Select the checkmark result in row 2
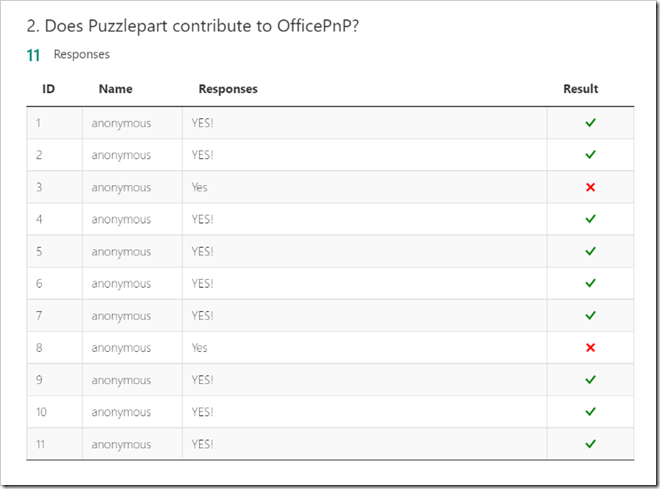660x489 pixels. coord(590,155)
